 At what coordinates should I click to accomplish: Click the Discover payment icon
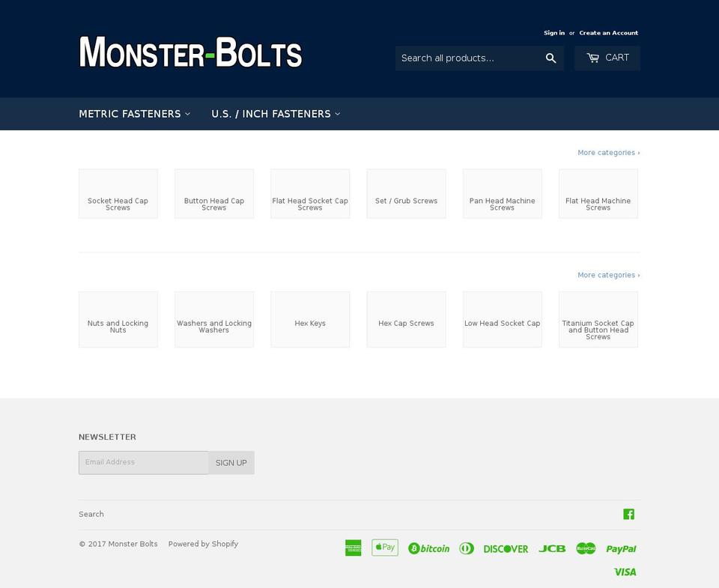click(506, 549)
